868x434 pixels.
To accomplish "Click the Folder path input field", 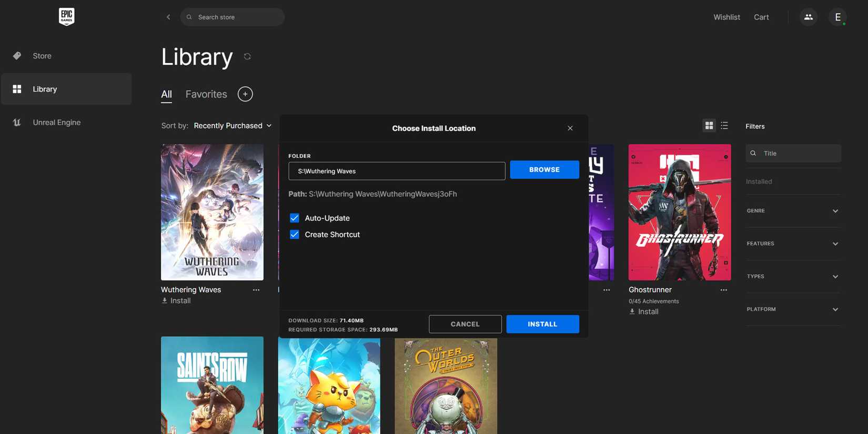I will point(397,171).
